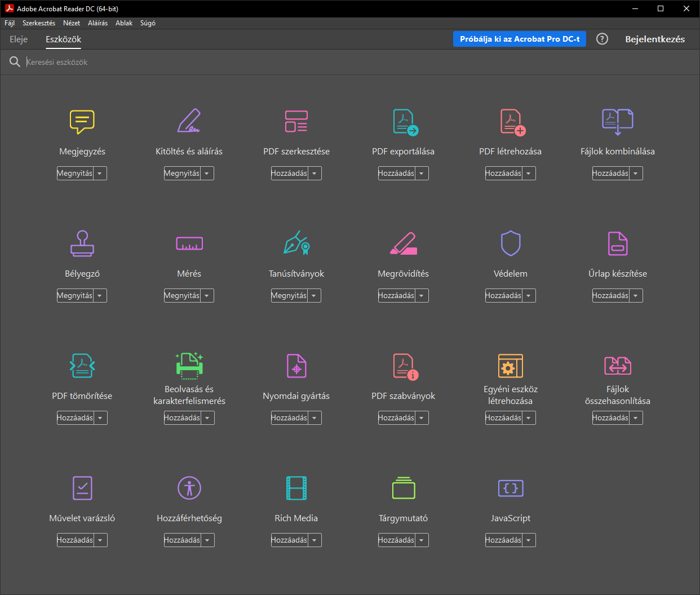Expand the dropdown arrow under Megjegyzés
The width and height of the screenshot is (700, 595).
pyautogui.click(x=100, y=174)
